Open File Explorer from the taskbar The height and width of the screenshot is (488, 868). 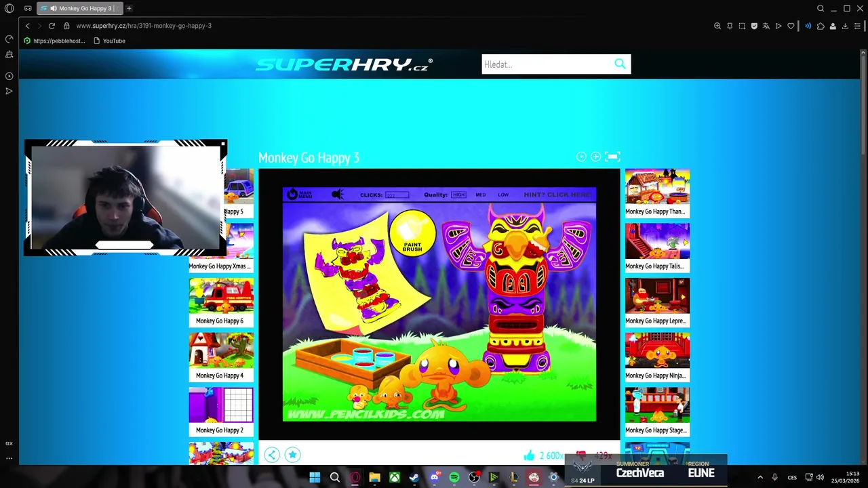pos(374,478)
